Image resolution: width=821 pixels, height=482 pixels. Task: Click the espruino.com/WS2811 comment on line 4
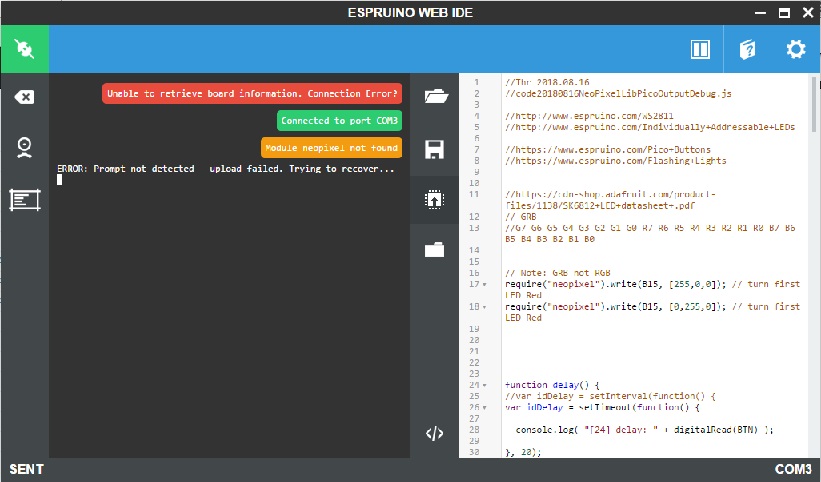[589, 116]
